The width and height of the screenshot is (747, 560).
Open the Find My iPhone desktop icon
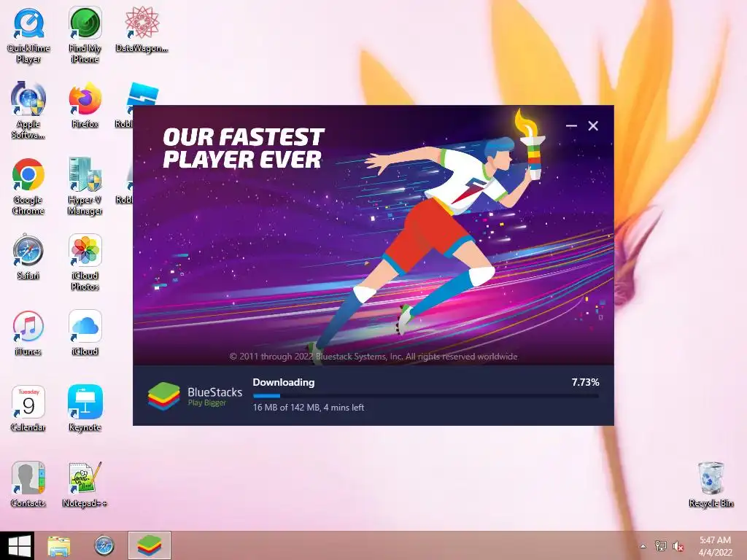(x=85, y=36)
